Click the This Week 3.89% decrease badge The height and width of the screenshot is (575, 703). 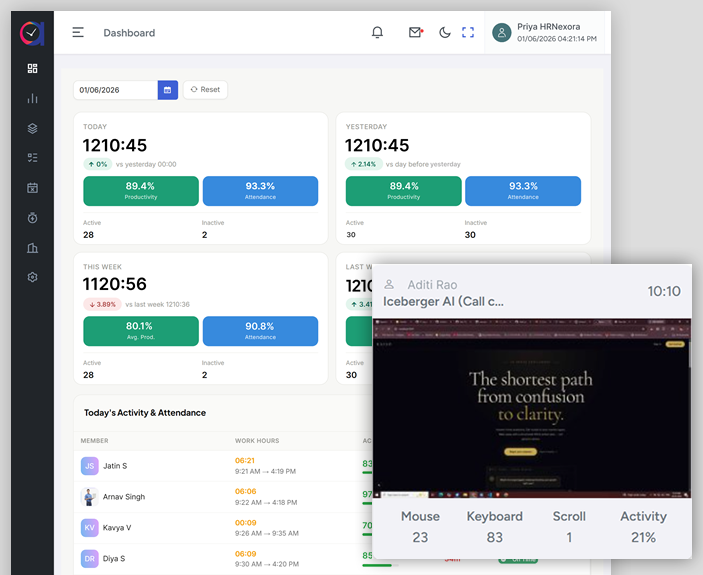click(x=103, y=304)
